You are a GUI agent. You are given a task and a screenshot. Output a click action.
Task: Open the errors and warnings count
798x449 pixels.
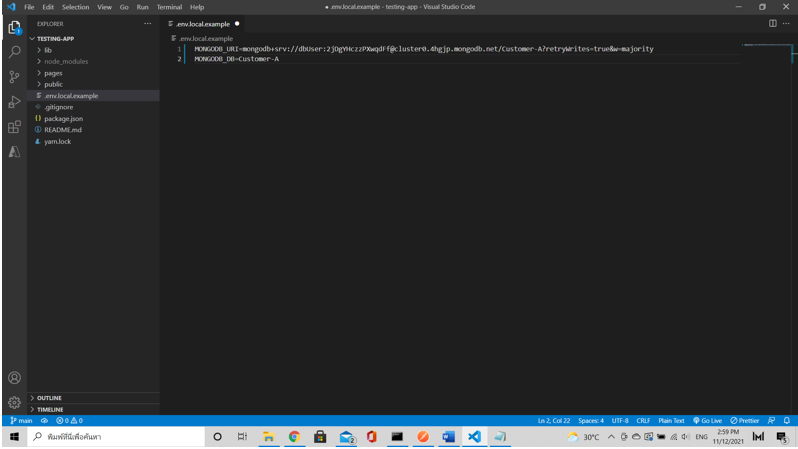(69, 420)
